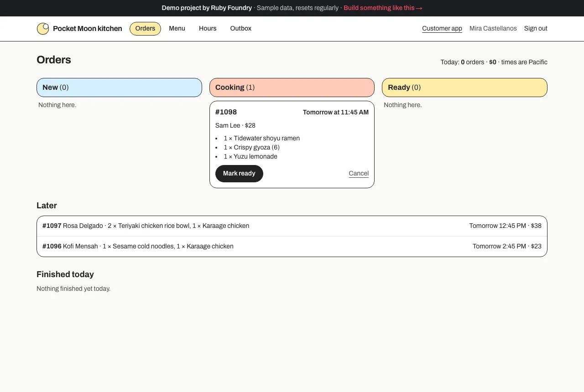Click the Pocket Moon logo icon

click(43, 29)
